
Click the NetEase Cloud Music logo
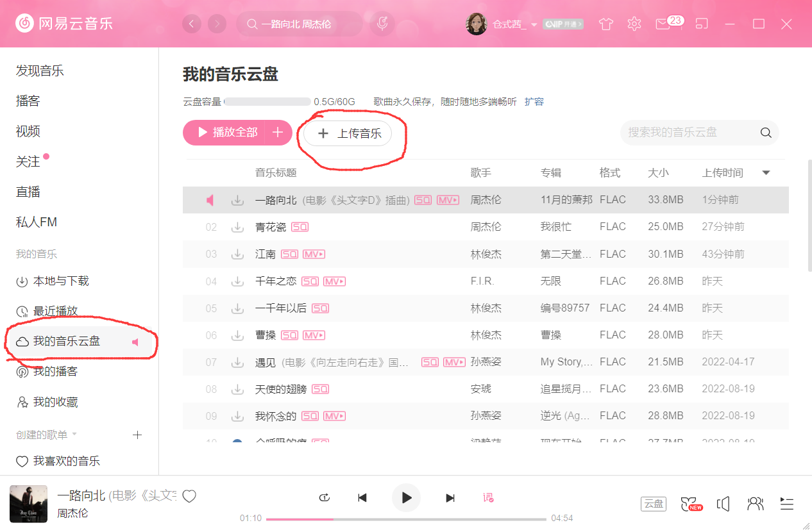[x=64, y=24]
